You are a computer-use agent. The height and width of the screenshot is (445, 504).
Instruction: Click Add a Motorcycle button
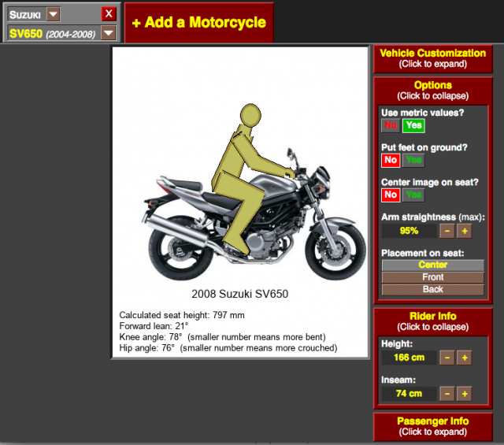tap(198, 22)
